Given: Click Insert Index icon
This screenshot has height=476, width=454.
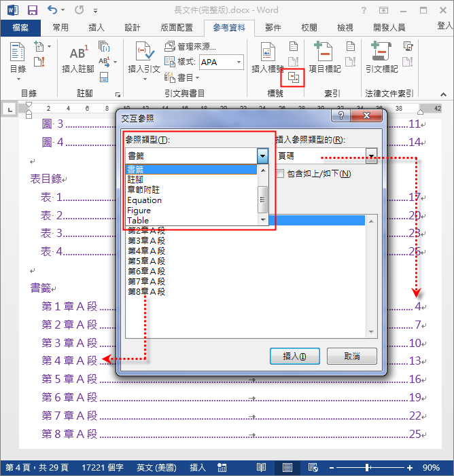Looking at the screenshot, I should [351, 46].
